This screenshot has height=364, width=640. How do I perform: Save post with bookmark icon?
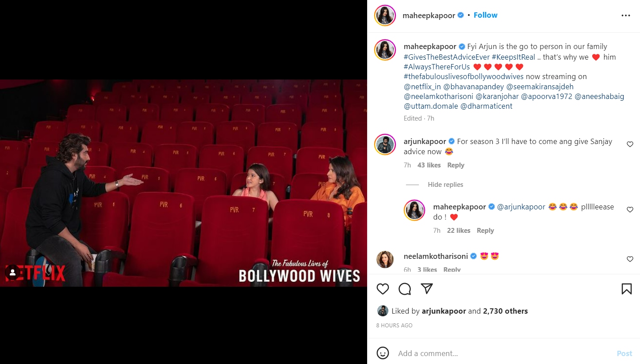(x=626, y=289)
